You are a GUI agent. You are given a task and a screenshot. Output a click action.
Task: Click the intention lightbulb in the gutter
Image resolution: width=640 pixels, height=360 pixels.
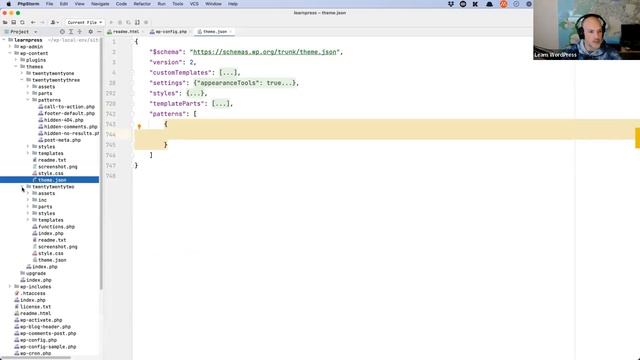139,127
